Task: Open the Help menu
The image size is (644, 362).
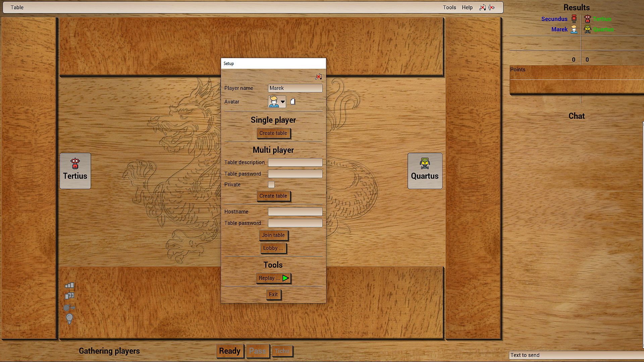Action: [467, 7]
